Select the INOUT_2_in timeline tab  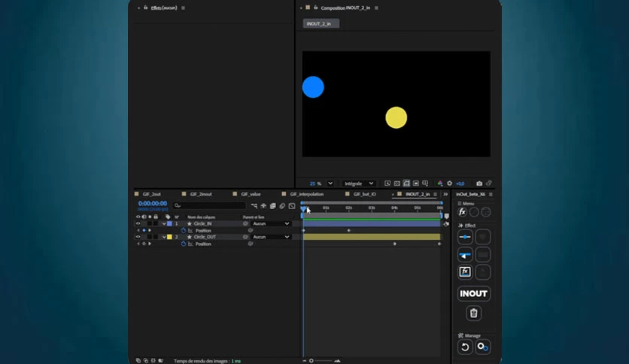point(417,194)
